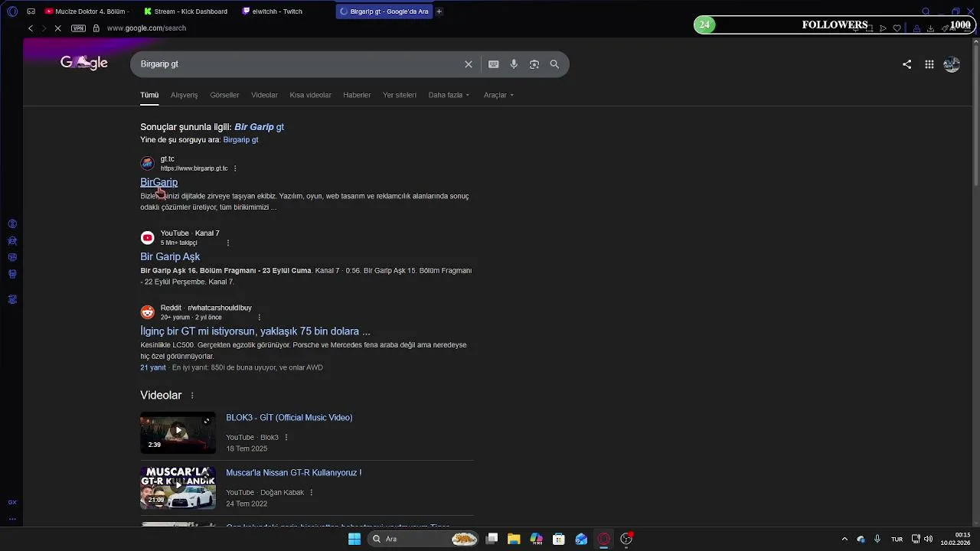The image size is (980, 551).
Task: Click the Windows taskbar search box Ara
Action: tap(423, 539)
